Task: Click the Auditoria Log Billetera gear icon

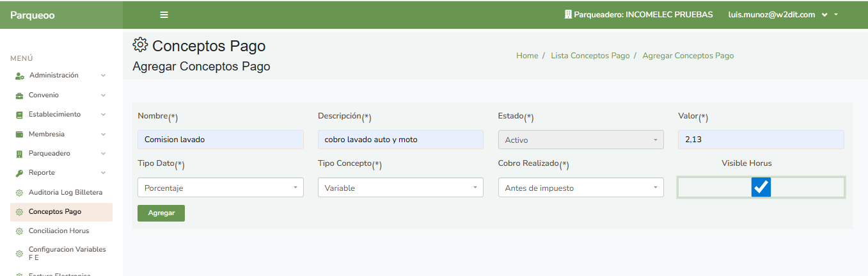Action: point(19,193)
